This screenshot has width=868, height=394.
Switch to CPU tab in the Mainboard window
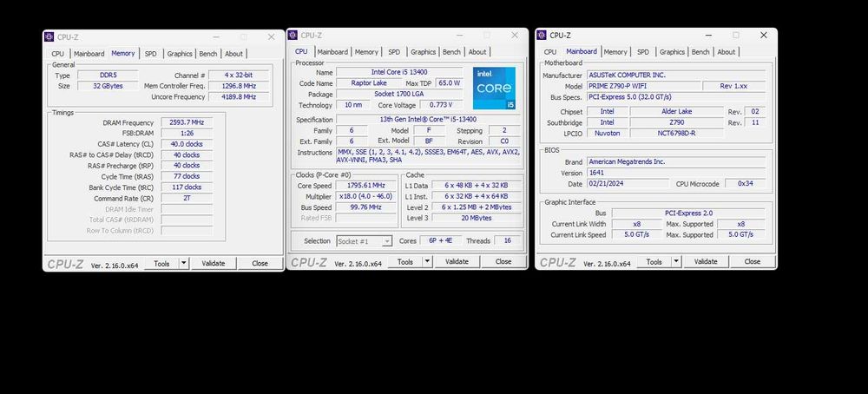(550, 52)
